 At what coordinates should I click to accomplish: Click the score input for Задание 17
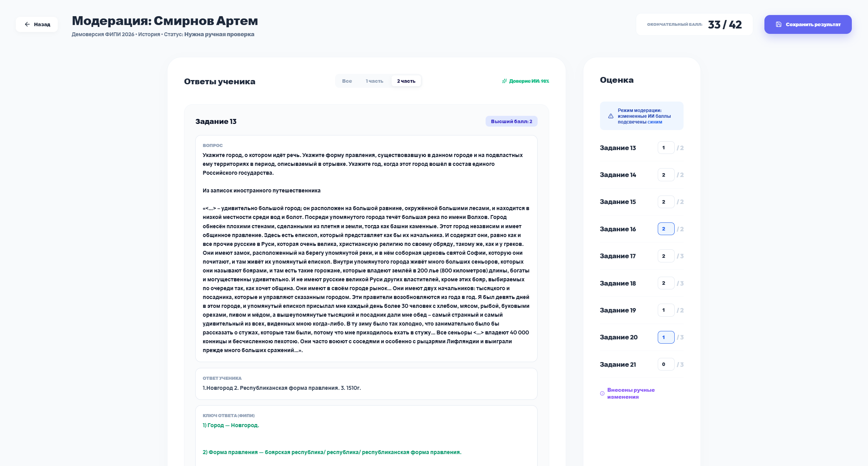(x=665, y=256)
